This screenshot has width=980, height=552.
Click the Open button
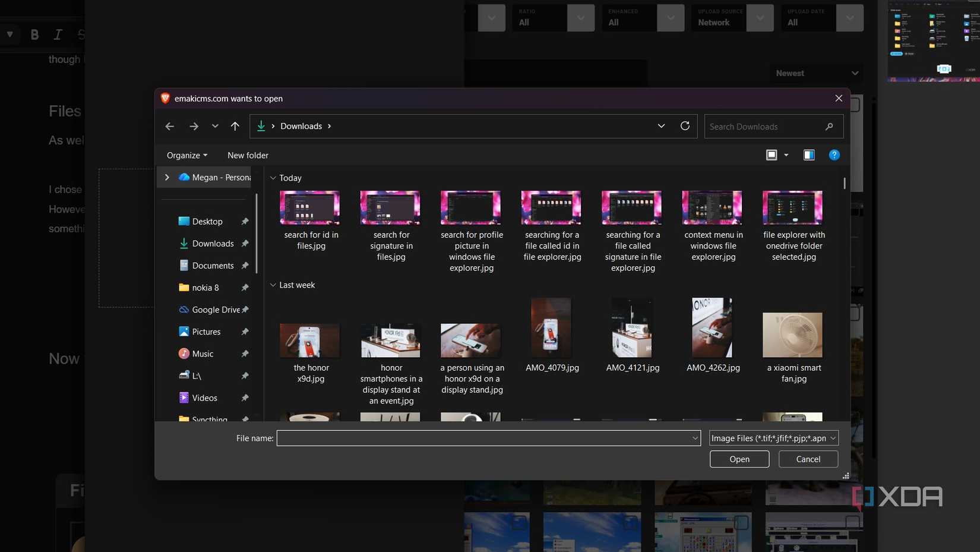click(739, 459)
